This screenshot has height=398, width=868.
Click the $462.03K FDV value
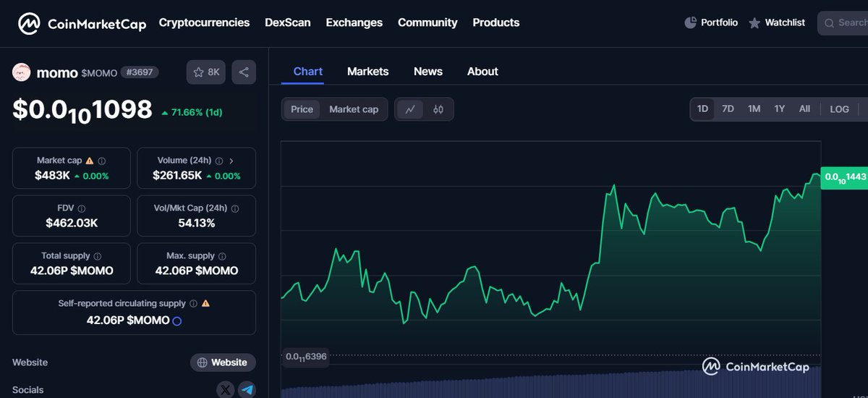(72, 223)
